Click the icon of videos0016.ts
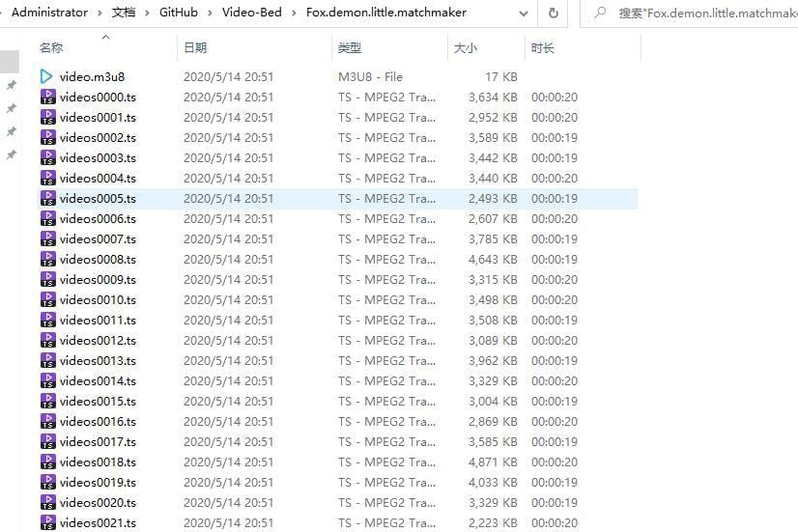The height and width of the screenshot is (532, 798). (x=48, y=421)
